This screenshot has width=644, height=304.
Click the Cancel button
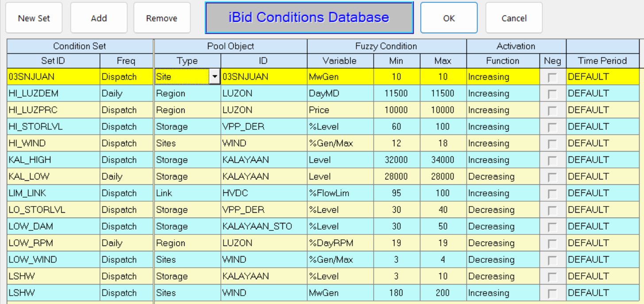513,18
